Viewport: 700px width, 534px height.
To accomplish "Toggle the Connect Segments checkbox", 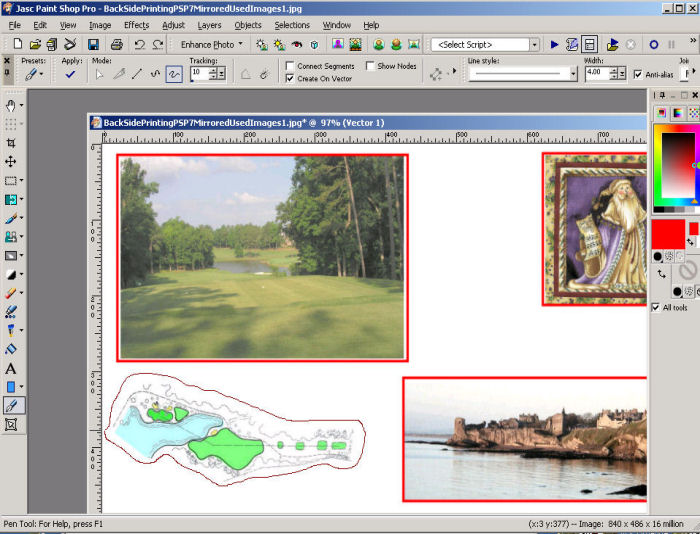I will [290, 66].
